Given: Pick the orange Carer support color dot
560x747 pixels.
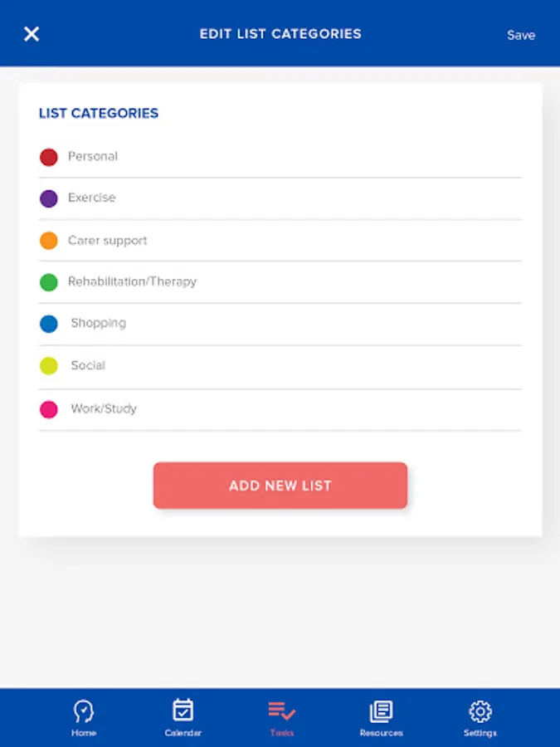Looking at the screenshot, I should pos(49,241).
